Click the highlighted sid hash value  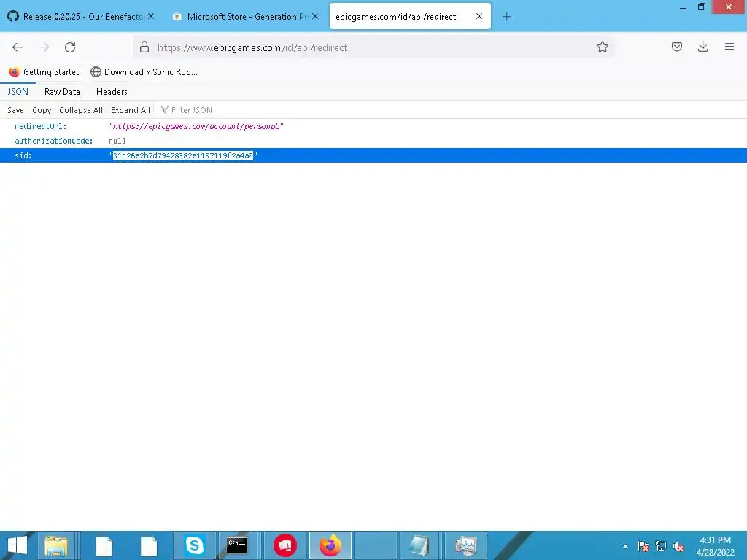click(x=183, y=155)
